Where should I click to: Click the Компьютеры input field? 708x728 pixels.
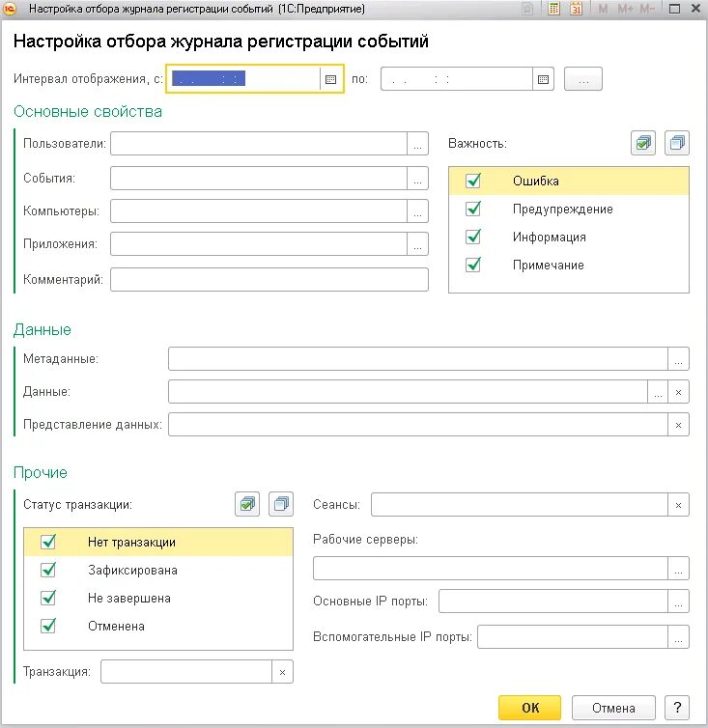pyautogui.click(x=259, y=211)
